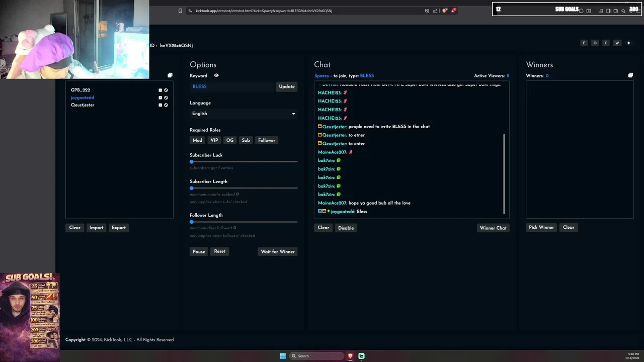
Task: Clear the chat panel
Action: [x=324, y=228]
